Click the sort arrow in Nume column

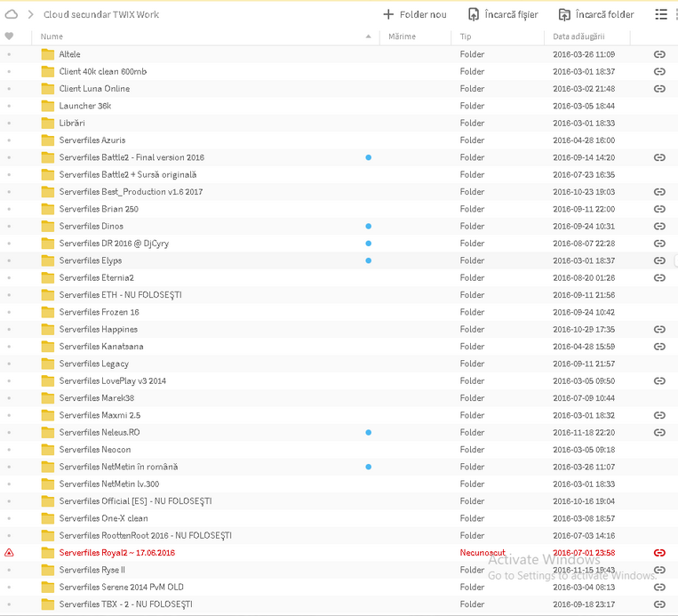pos(369,36)
